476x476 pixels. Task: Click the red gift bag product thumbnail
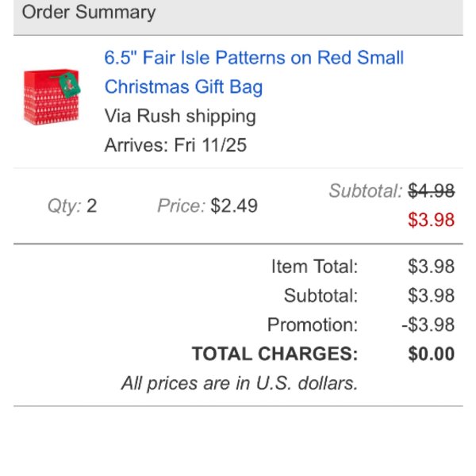pos(52,97)
